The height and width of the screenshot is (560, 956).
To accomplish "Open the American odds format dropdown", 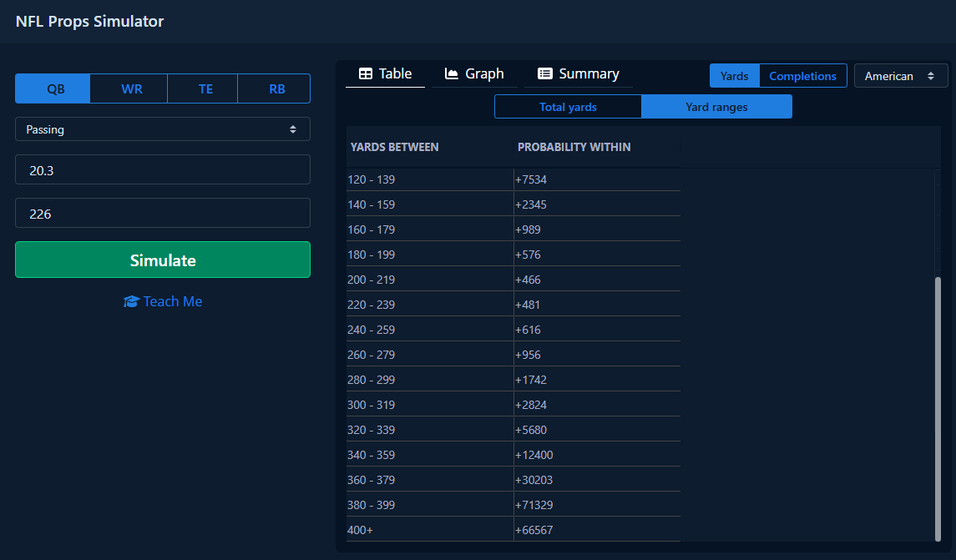I will [x=900, y=76].
